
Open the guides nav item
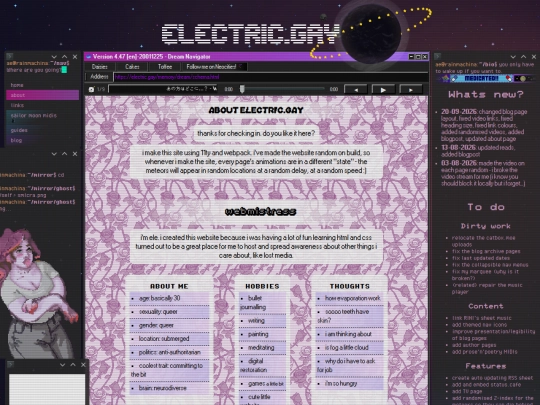42,130
